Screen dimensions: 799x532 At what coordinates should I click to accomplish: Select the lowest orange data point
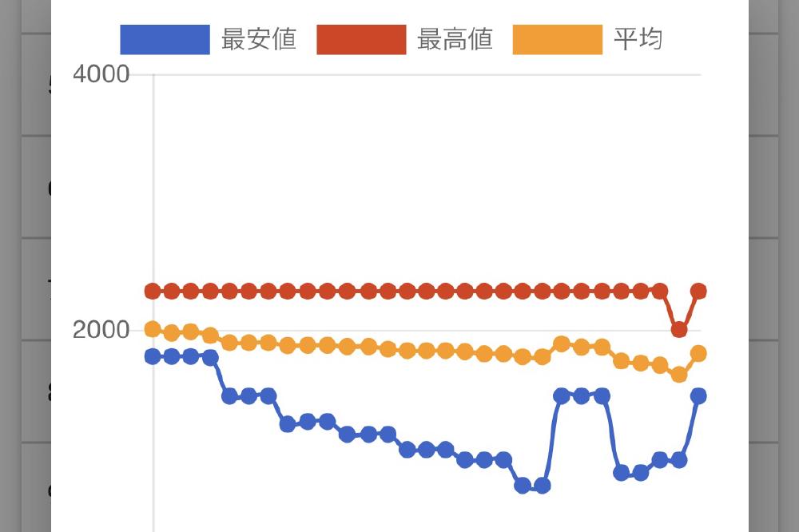(x=678, y=375)
